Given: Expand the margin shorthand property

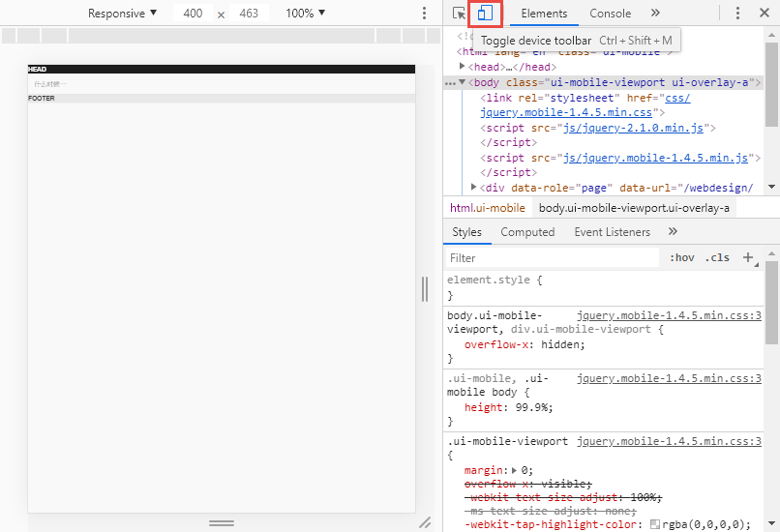Looking at the screenshot, I should click(x=513, y=469).
